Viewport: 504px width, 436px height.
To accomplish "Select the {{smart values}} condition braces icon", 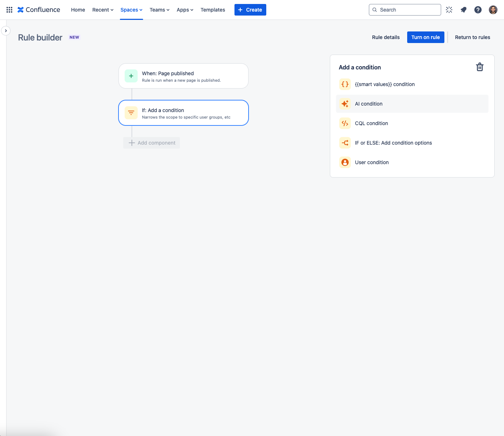I will tap(345, 84).
